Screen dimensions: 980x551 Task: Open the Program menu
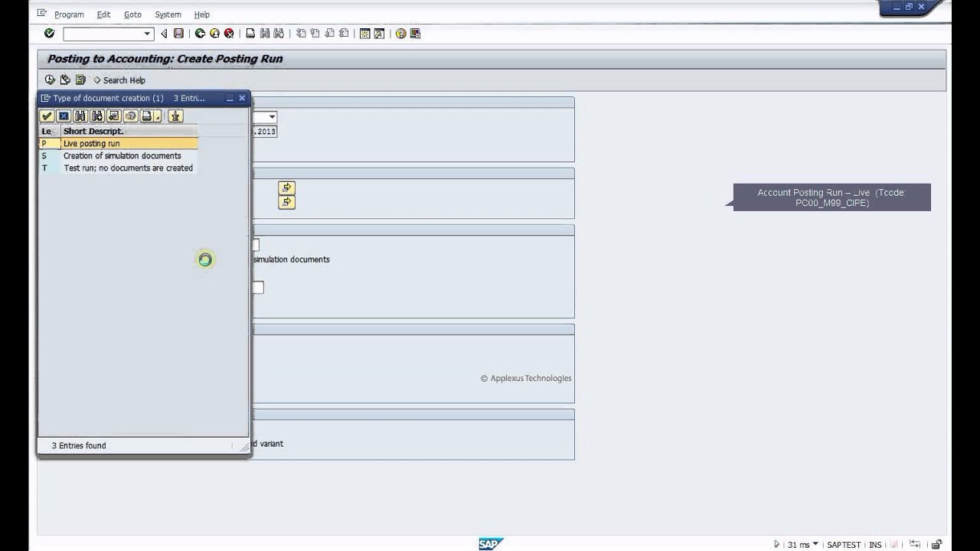(x=69, y=15)
